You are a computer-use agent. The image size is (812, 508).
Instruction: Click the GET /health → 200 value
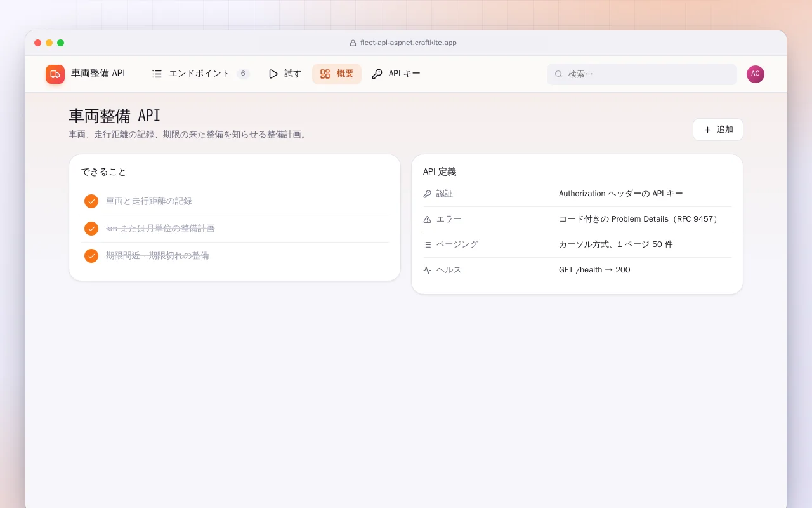tap(594, 270)
